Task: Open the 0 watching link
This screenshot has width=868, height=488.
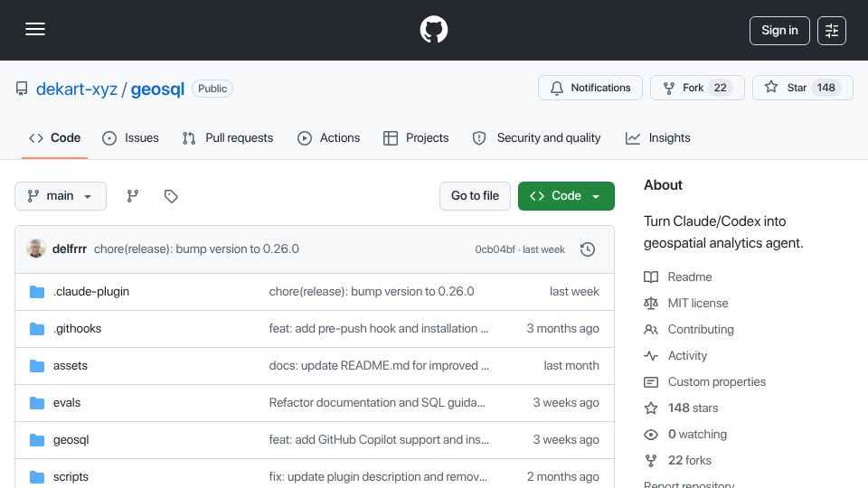Action: (697, 435)
